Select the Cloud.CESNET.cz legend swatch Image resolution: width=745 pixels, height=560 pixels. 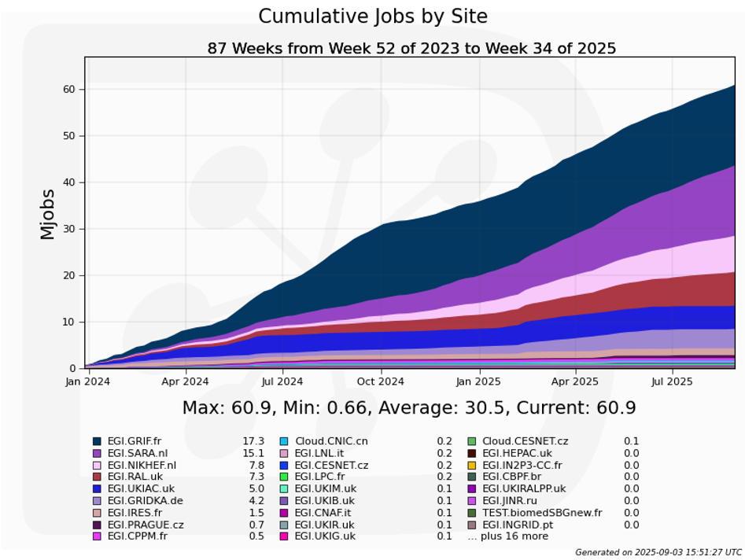click(x=472, y=442)
